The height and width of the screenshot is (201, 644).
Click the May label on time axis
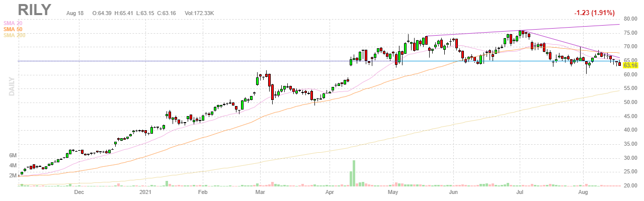[393, 192]
